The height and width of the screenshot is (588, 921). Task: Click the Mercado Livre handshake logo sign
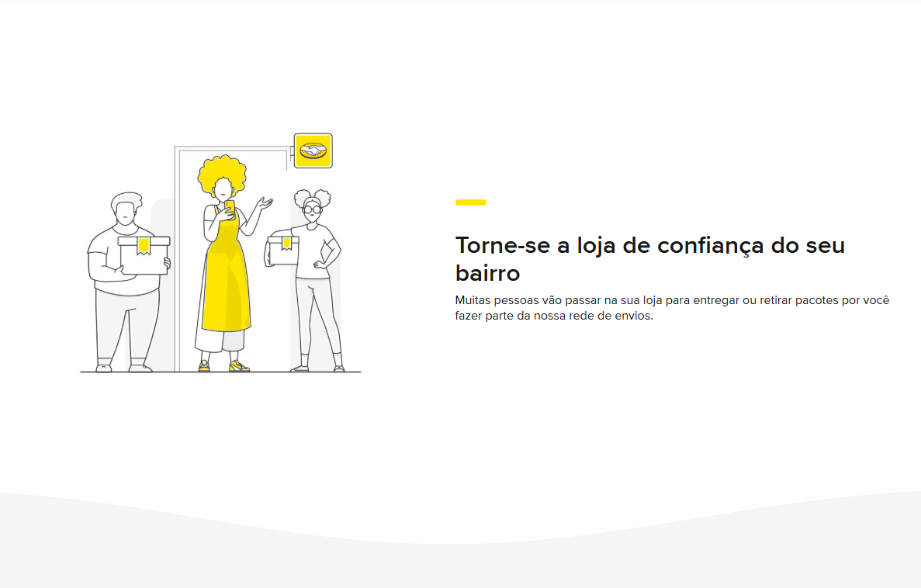point(313,151)
